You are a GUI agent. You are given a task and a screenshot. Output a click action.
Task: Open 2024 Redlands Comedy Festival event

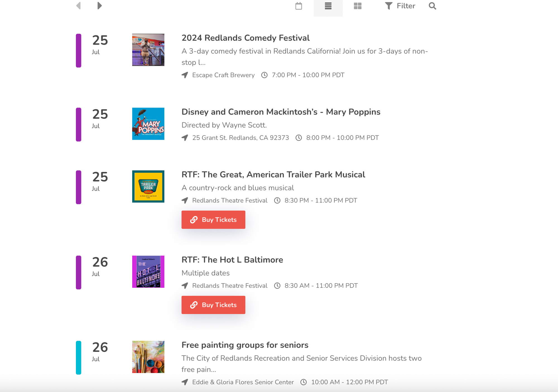[x=246, y=38]
